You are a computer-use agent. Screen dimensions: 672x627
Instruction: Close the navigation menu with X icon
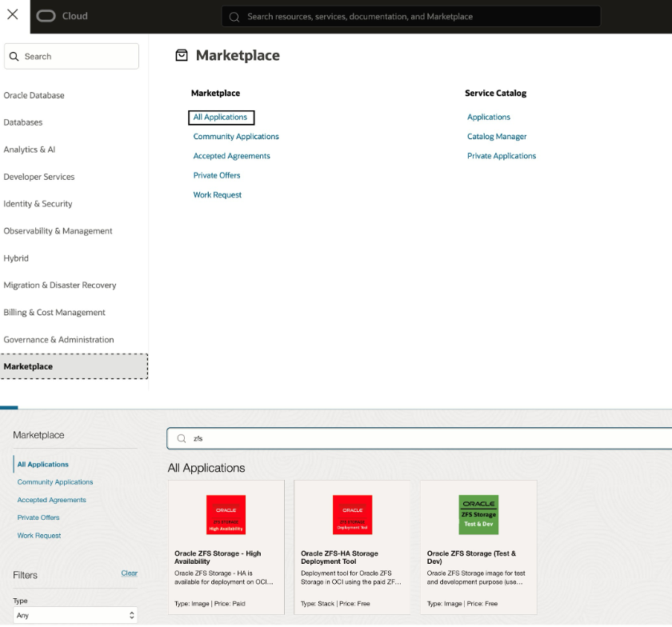click(x=13, y=14)
